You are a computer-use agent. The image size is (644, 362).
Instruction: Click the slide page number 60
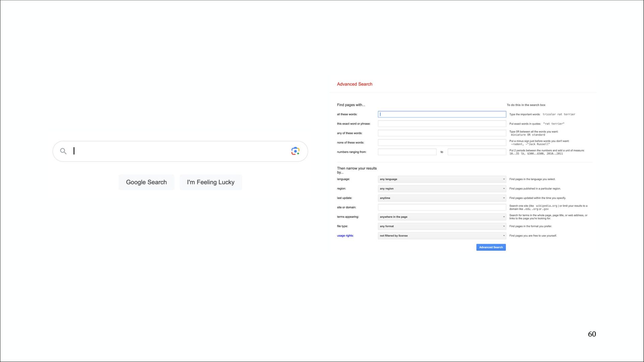pos(592,334)
